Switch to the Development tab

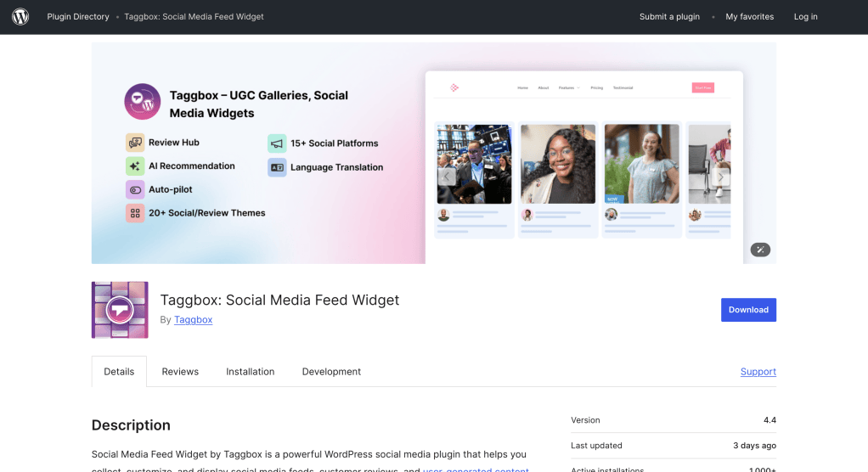pos(331,371)
